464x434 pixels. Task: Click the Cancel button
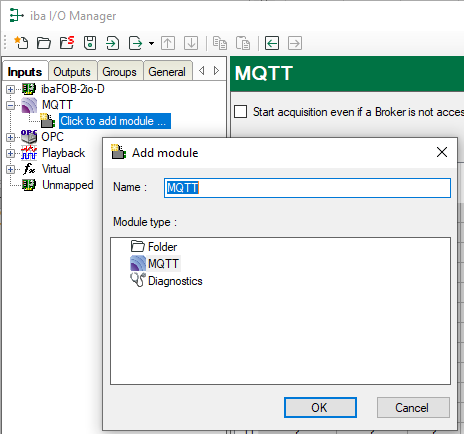coord(413,407)
